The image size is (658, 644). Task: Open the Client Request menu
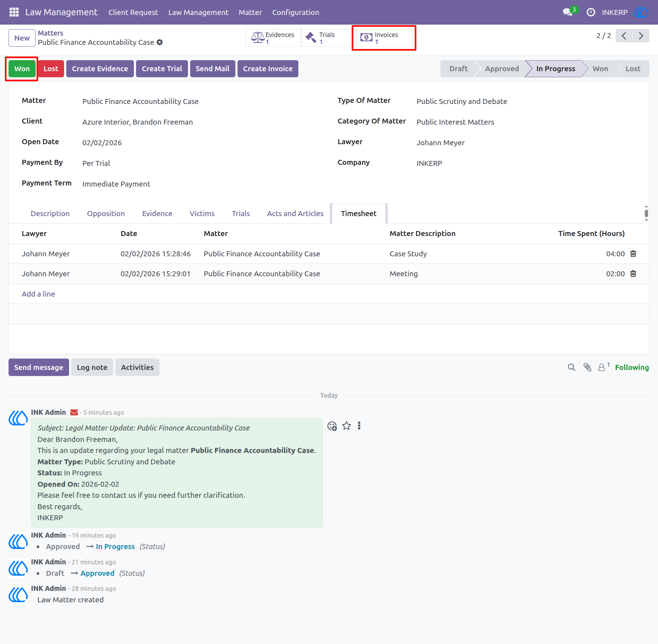point(133,12)
